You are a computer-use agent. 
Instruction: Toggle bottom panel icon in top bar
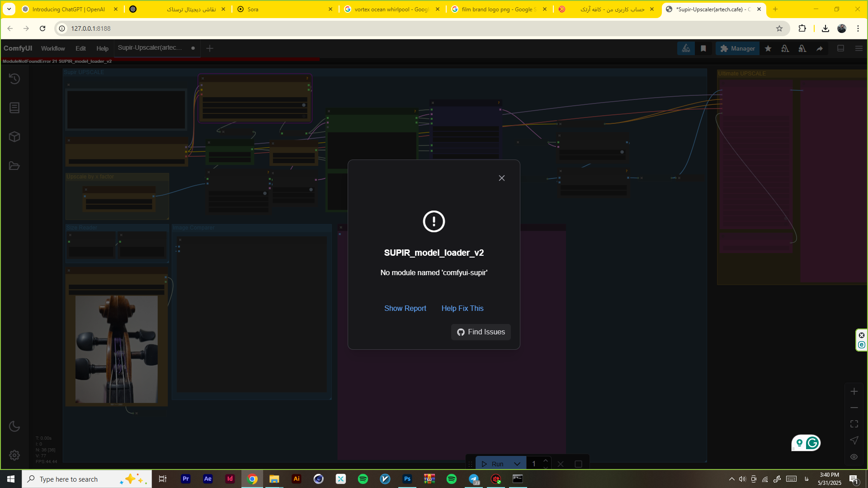pyautogui.click(x=841, y=48)
